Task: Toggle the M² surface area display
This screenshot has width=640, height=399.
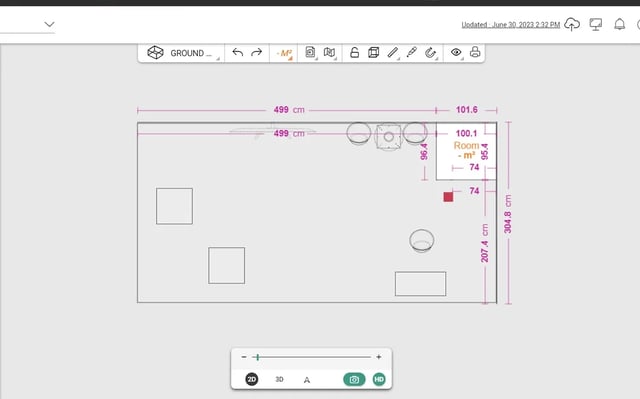Action: click(x=284, y=53)
